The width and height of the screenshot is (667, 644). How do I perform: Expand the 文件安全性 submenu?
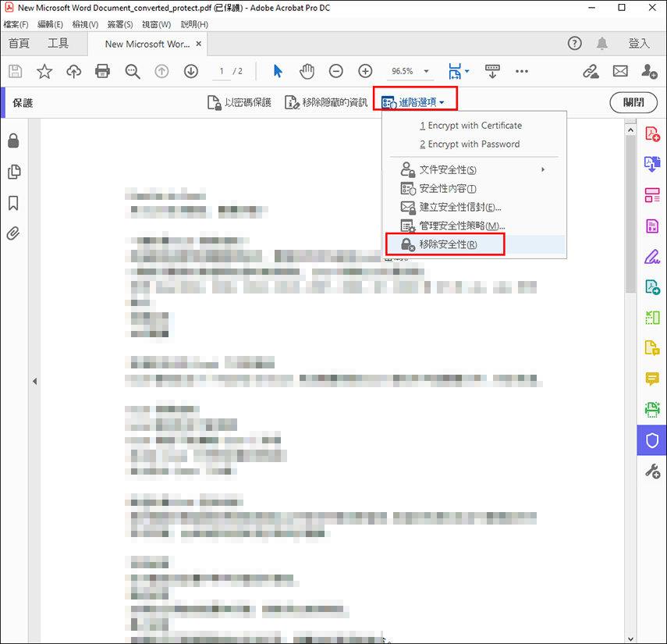pyautogui.click(x=447, y=169)
